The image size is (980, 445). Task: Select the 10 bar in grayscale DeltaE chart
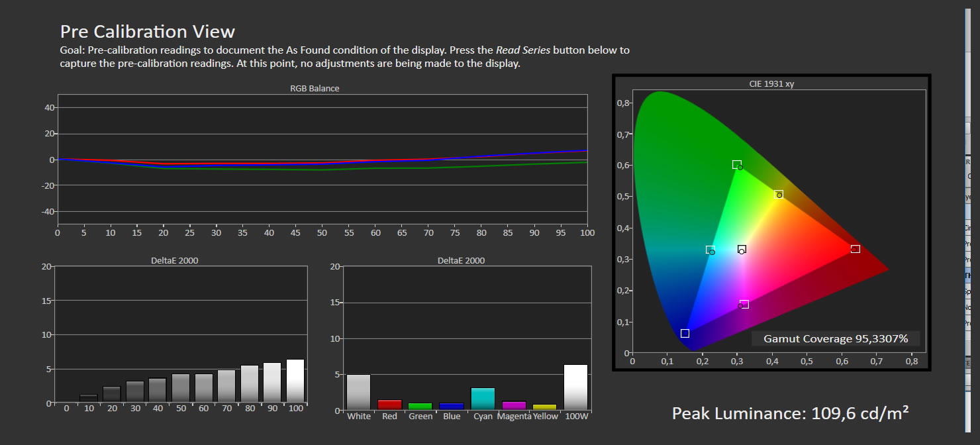[x=89, y=399]
